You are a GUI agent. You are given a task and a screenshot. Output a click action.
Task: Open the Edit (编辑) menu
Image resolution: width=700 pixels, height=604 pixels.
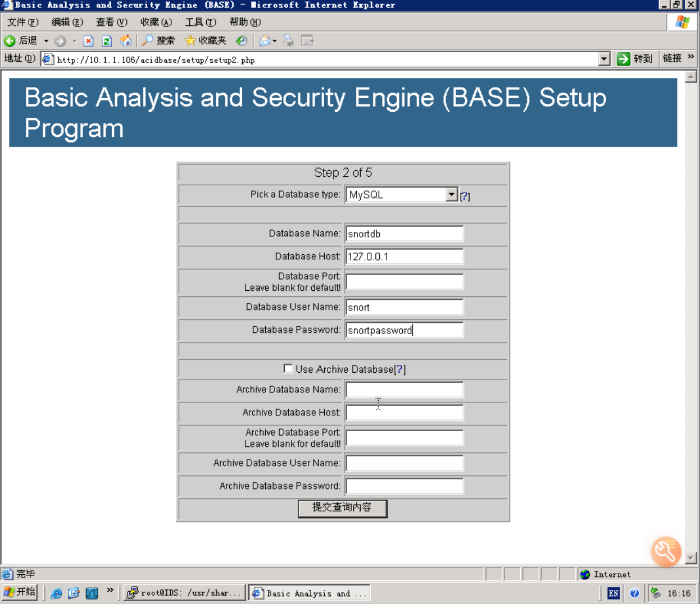tap(67, 22)
